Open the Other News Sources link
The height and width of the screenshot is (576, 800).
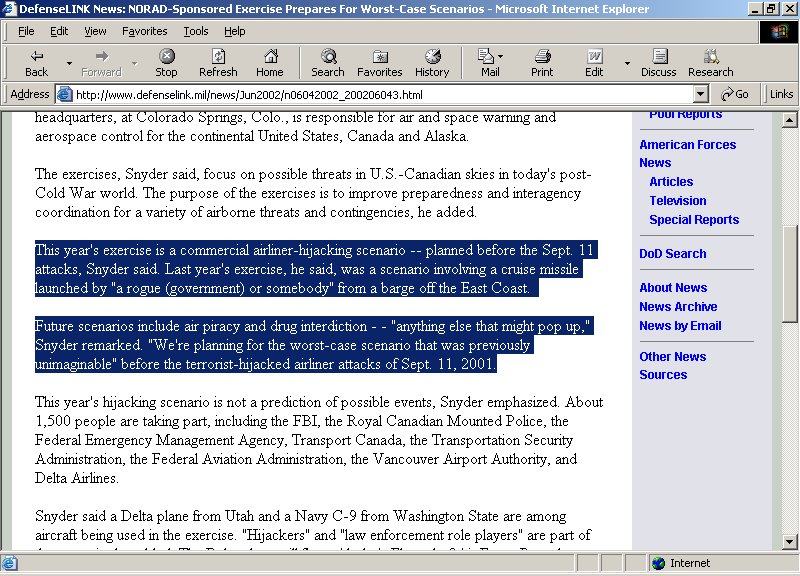pyautogui.click(x=672, y=365)
